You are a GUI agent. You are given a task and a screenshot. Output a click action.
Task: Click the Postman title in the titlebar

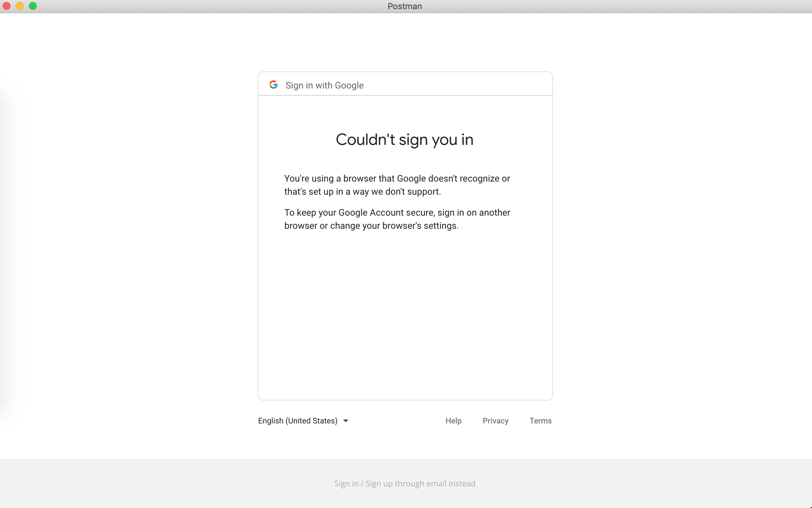404,6
